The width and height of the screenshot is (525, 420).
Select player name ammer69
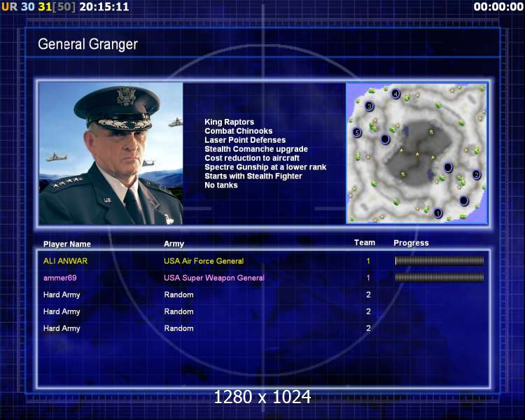coord(60,278)
